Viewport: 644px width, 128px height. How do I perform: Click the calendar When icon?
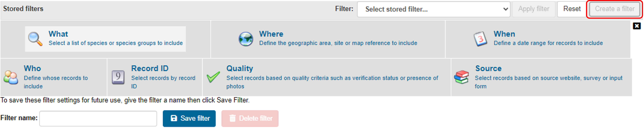point(480,39)
